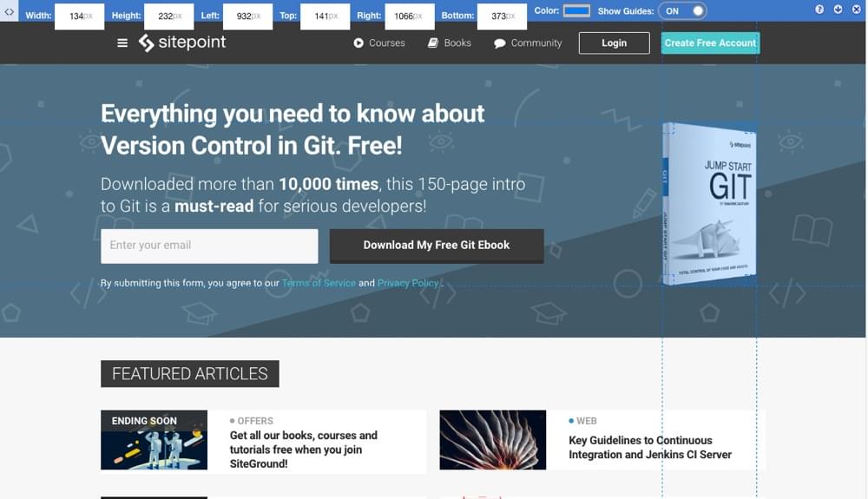Close the ruler toolbar with X icon
Image resolution: width=868 pixels, height=499 pixels.
[855, 10]
